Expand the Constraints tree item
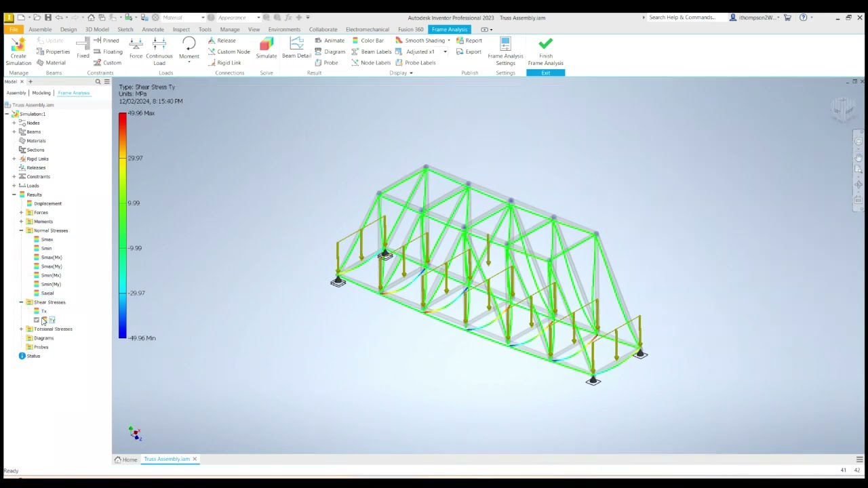The width and height of the screenshot is (868, 488). coord(14,176)
